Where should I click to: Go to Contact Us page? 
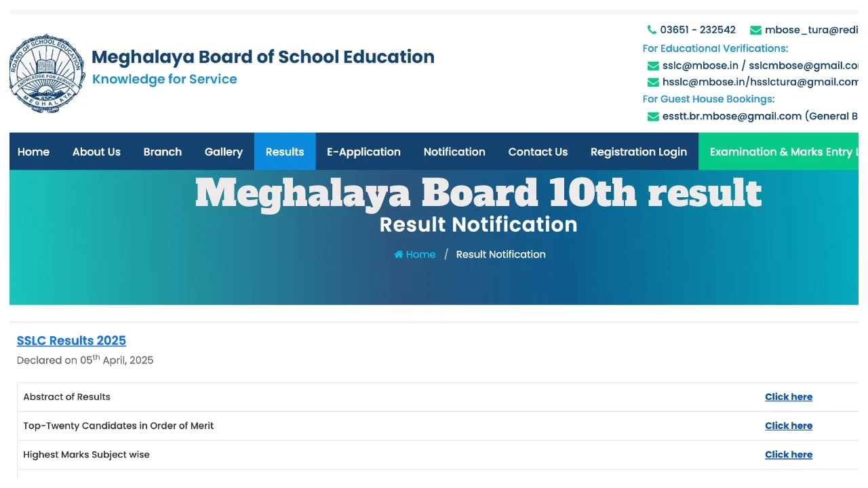coord(538,152)
